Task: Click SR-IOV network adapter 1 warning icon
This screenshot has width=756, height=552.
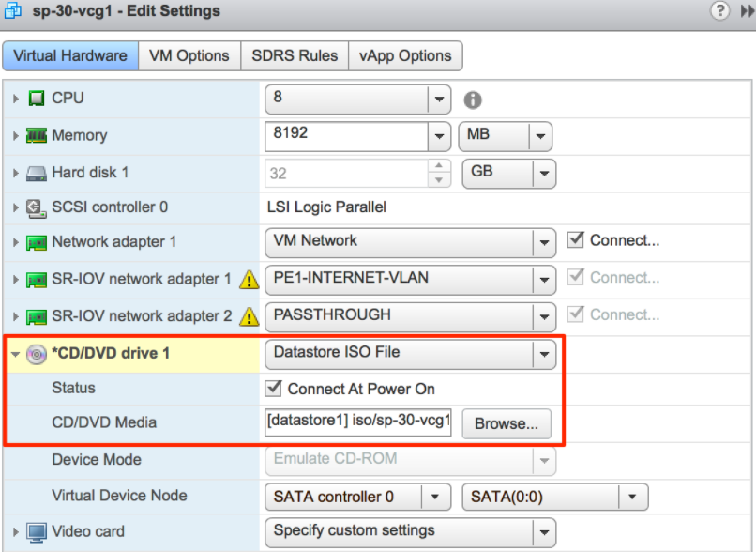Action: (x=249, y=279)
